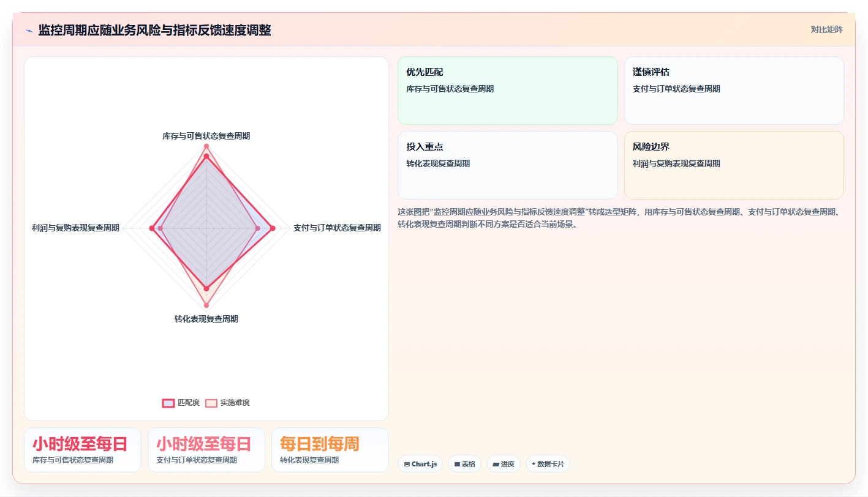Open the 投入重点 matrix card

coord(508,165)
